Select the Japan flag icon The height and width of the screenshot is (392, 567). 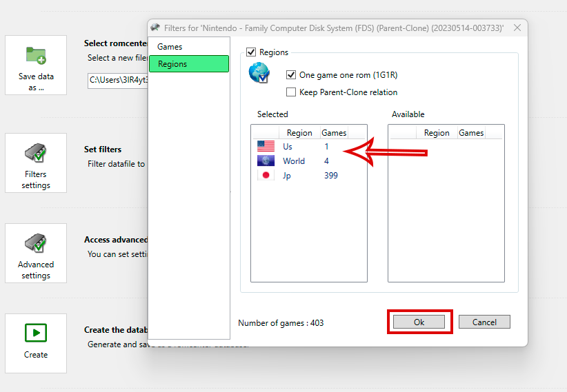tap(266, 175)
